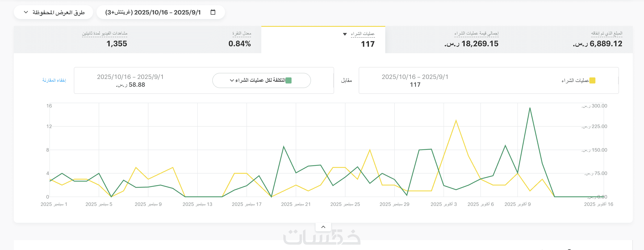The image size is (644, 250).
Task: Click the yellow purchases legend color swatch
Action: (592, 80)
